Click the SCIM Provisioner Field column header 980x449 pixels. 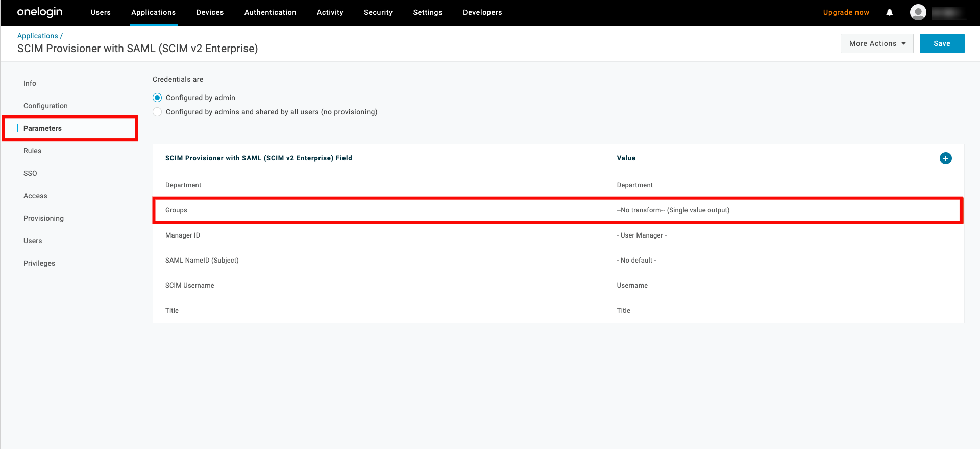tap(259, 158)
